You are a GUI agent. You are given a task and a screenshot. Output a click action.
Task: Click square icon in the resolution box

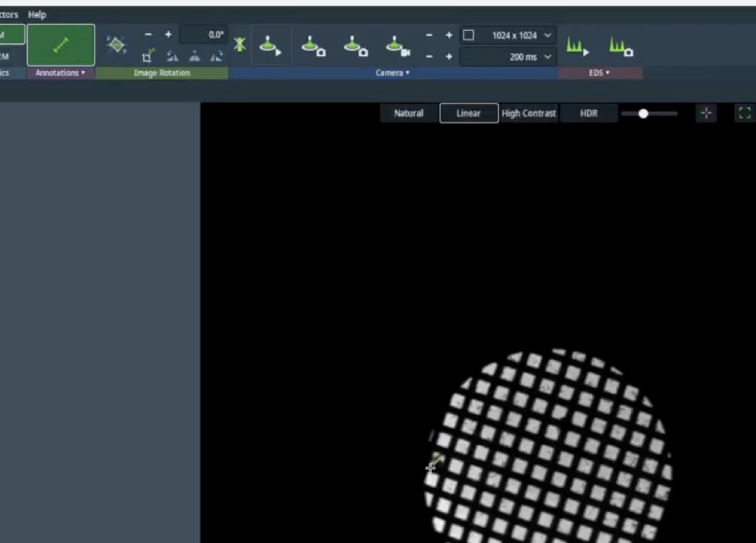click(469, 35)
